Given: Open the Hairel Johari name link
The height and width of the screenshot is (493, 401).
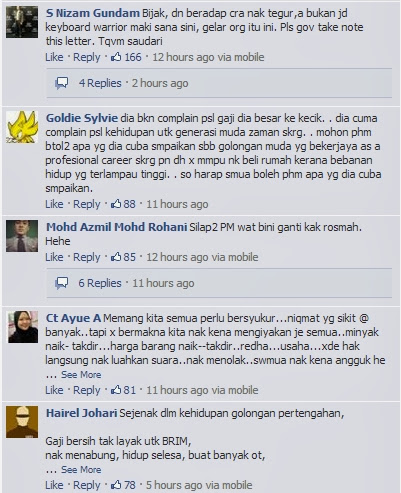Looking at the screenshot, I should pos(81,413).
